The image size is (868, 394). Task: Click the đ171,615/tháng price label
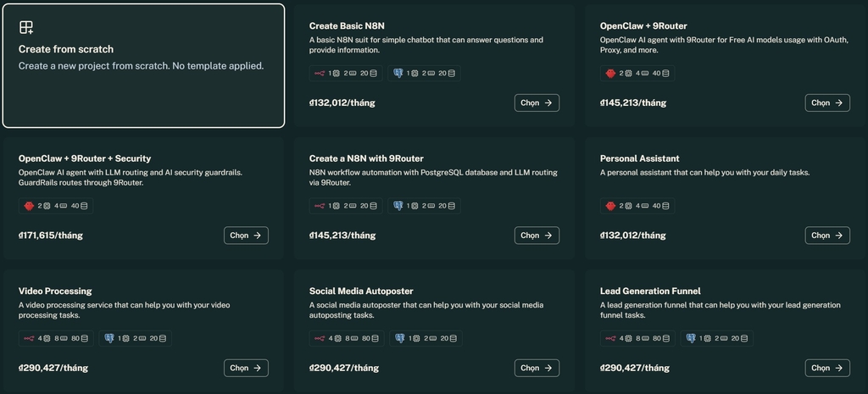click(x=51, y=236)
